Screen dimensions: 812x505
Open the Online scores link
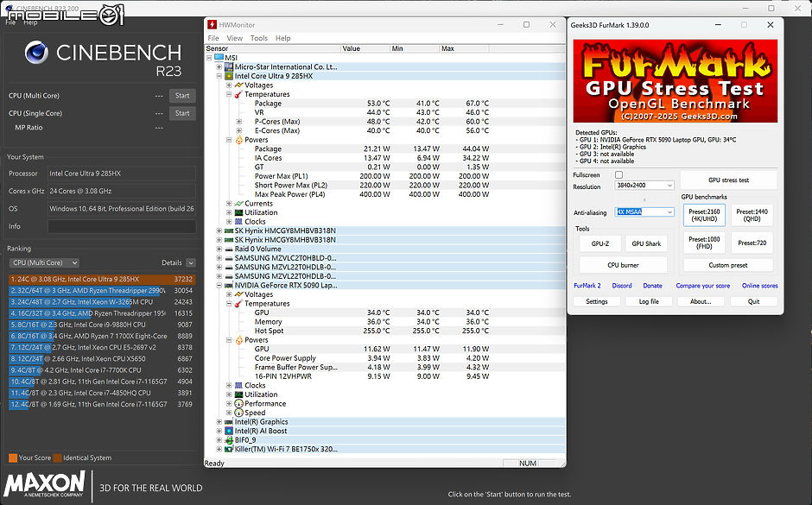(x=759, y=286)
